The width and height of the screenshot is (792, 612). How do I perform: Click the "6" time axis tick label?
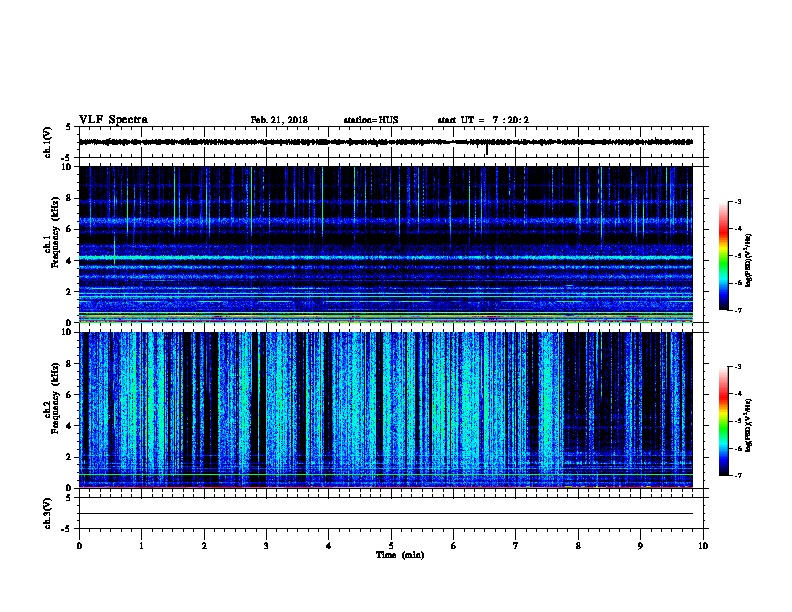pos(453,546)
